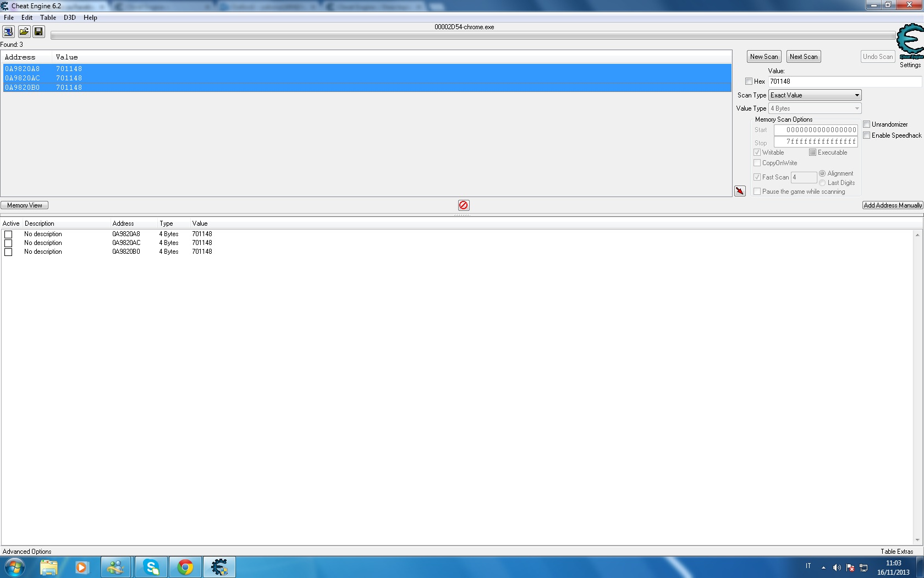Click the open process icon in toolbar
This screenshot has width=924, height=578.
8,32
